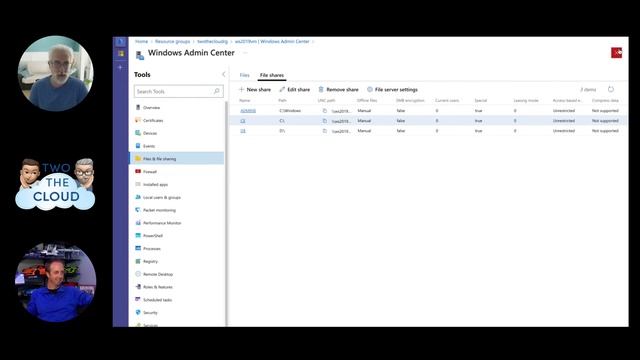Sort by the Name column header
This screenshot has height=360, width=640.
(244, 100)
